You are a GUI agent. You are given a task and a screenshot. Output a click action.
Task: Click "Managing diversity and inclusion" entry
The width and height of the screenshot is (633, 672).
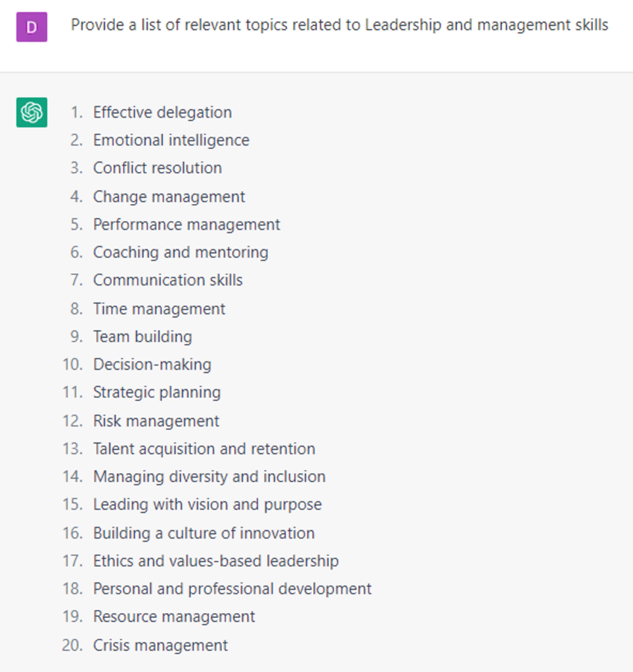[x=209, y=476]
